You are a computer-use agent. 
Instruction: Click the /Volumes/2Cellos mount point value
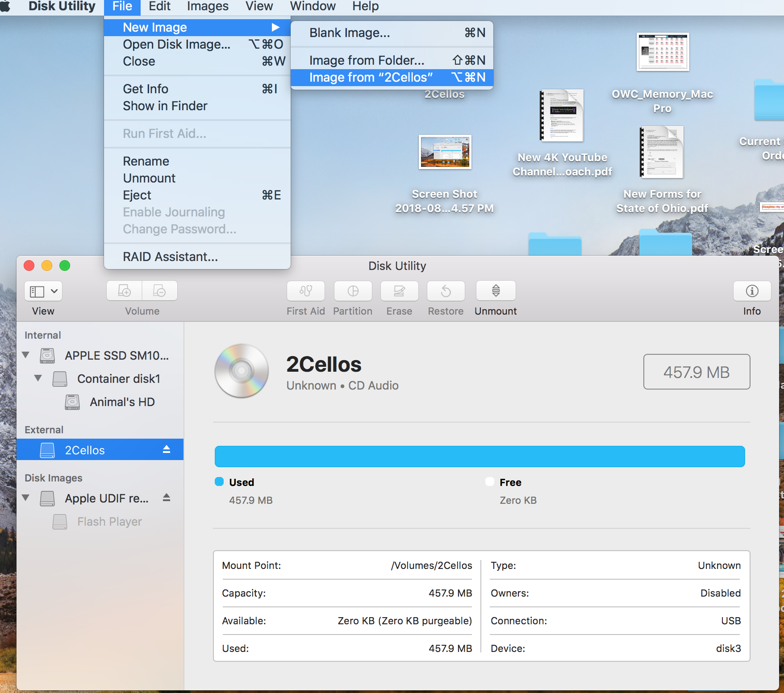(x=431, y=566)
